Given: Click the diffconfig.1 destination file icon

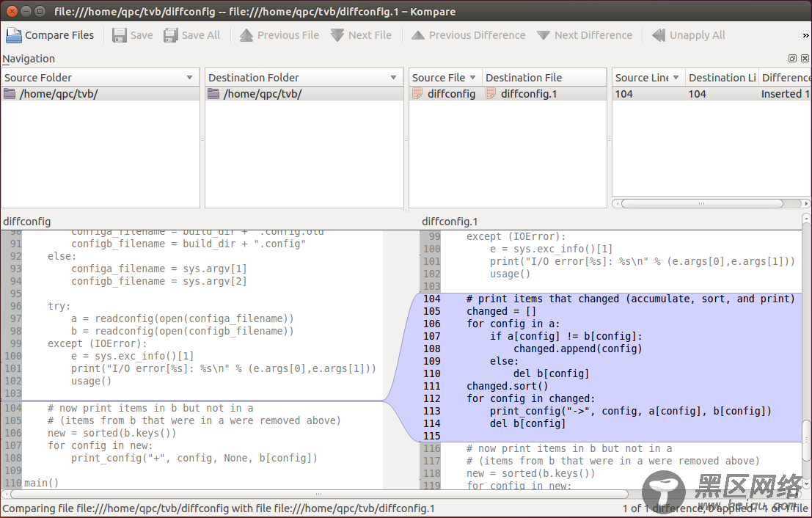Looking at the screenshot, I should [491, 94].
